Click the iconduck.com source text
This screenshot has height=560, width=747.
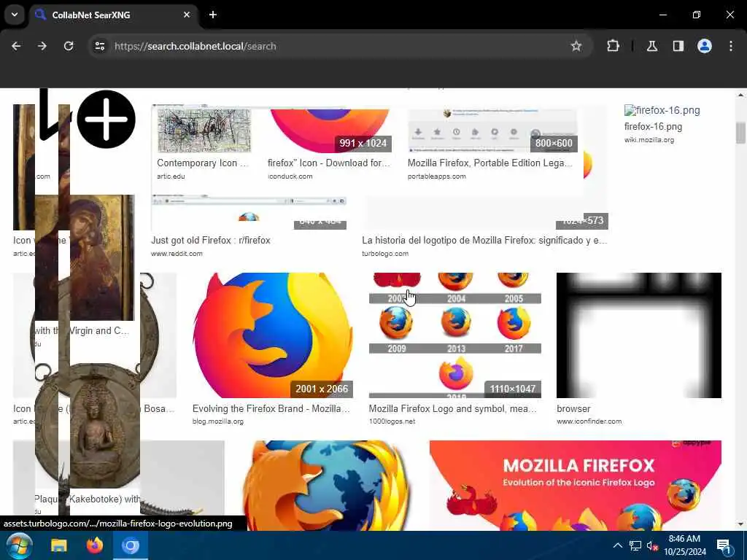pos(290,176)
